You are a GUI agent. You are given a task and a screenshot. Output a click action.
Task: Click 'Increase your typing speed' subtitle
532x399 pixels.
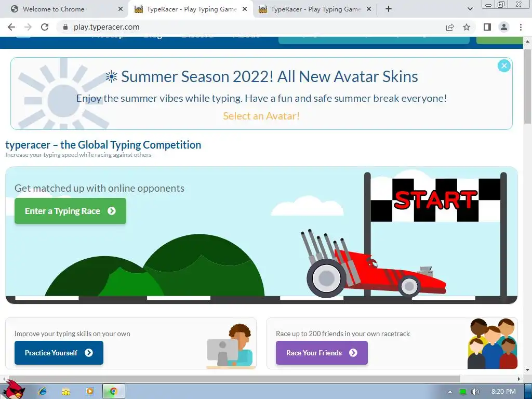click(78, 155)
